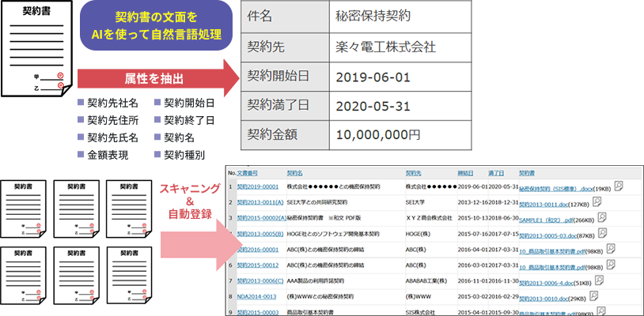Open document 契約2013-0006(C)
This screenshot has height=316, width=644.
coord(260,281)
